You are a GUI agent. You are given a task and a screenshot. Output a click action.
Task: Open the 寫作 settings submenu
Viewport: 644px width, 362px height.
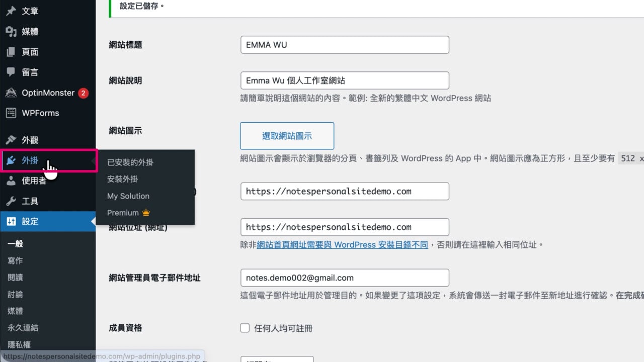[15, 260]
